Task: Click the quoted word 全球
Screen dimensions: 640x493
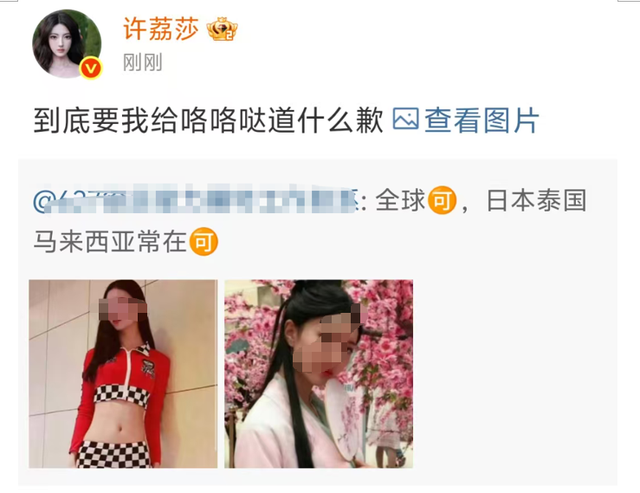Action: click(400, 200)
